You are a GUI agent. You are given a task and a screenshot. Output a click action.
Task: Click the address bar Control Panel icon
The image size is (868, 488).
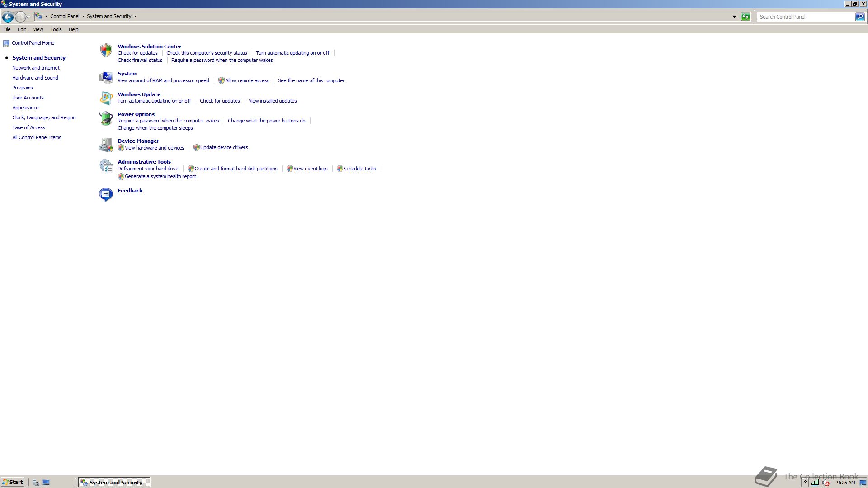[39, 16]
